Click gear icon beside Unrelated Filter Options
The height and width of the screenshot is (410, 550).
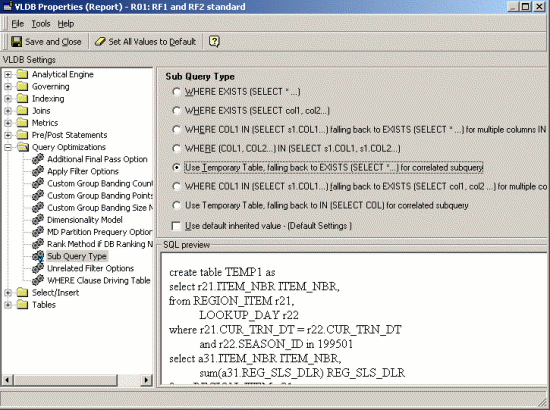tap(38, 268)
